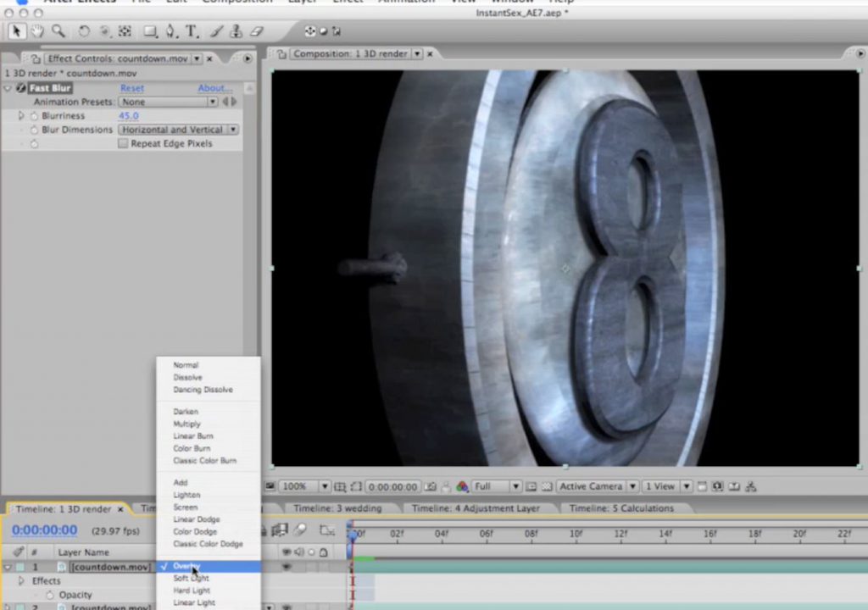Hide layer 1 countdown.mov with eye toggle
Screen dimensions: 868x610
pyautogui.click(x=287, y=566)
